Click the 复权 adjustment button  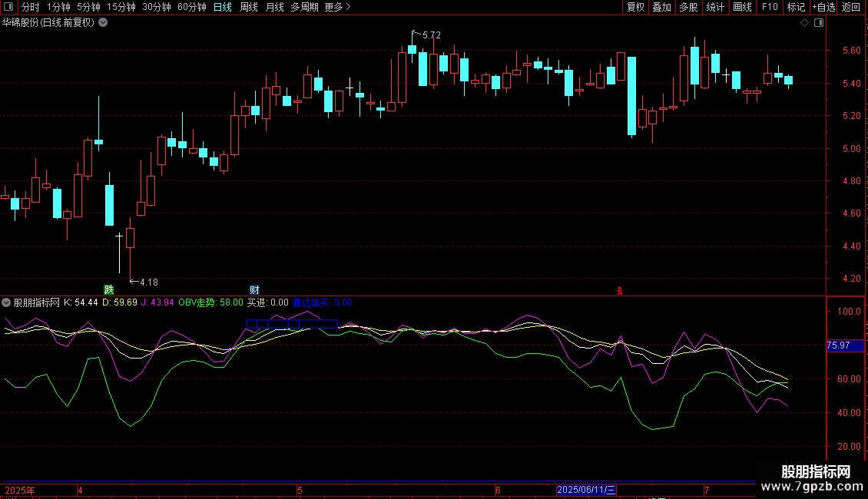point(635,7)
